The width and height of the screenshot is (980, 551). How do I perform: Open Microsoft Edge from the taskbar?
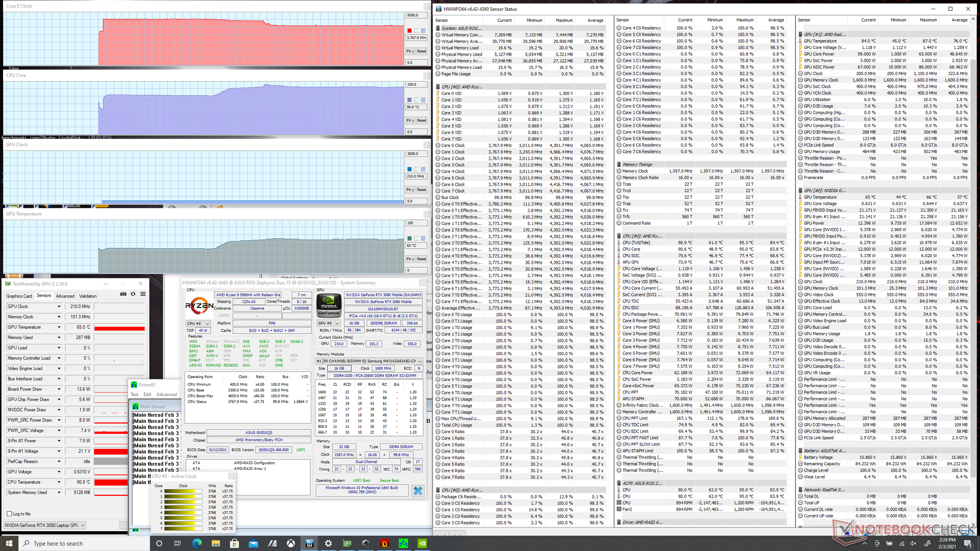197,543
